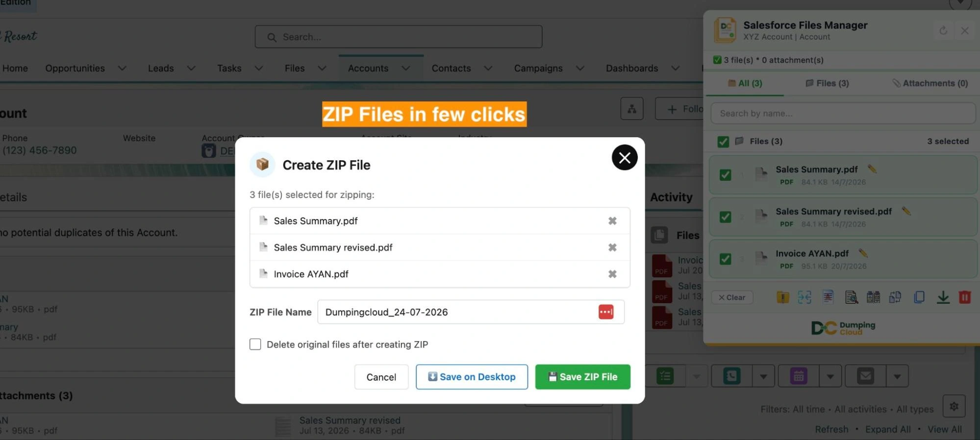Click the Refresh link in Activity
The height and width of the screenshot is (440, 980).
click(831, 429)
